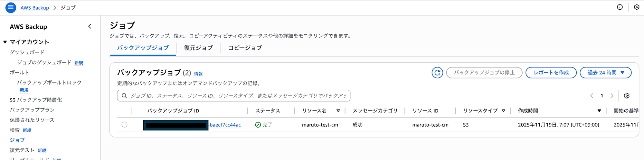The height and width of the screenshot is (160, 644).
Task: Click the レポートを作成 button
Action: pyautogui.click(x=551, y=73)
